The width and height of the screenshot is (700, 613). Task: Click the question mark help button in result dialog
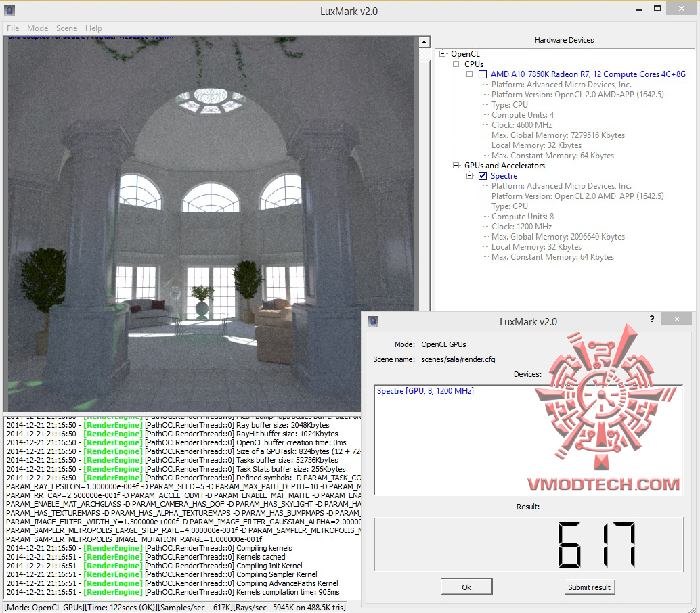(x=652, y=319)
